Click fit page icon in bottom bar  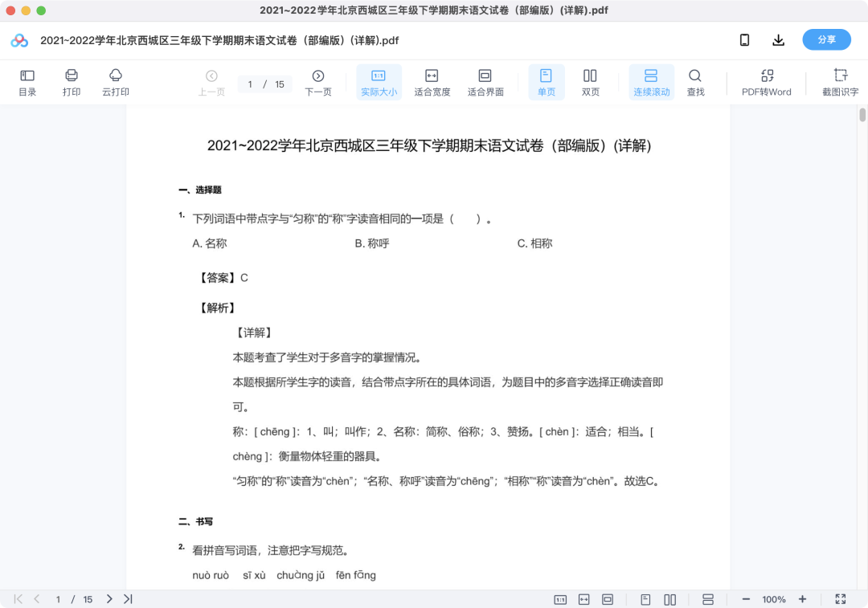click(x=608, y=599)
